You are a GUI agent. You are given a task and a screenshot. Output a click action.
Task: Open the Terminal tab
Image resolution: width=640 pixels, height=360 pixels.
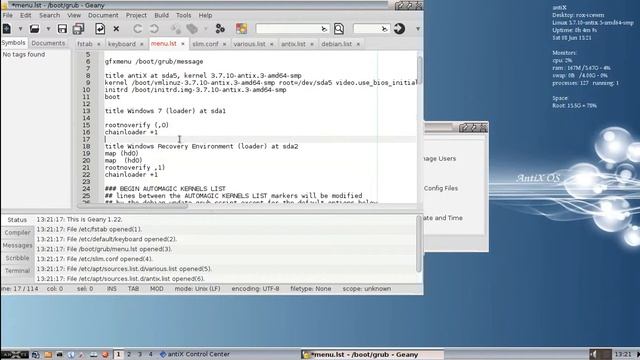click(x=17, y=271)
